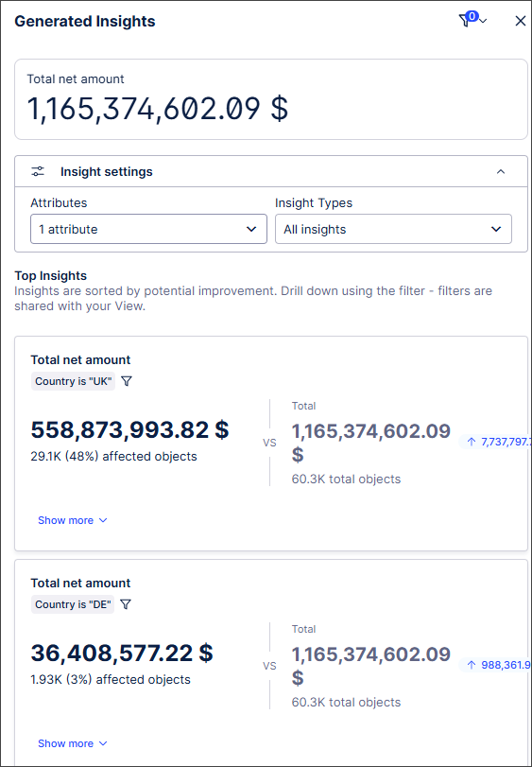Show more for the UK insight
The image size is (532, 767).
73,520
